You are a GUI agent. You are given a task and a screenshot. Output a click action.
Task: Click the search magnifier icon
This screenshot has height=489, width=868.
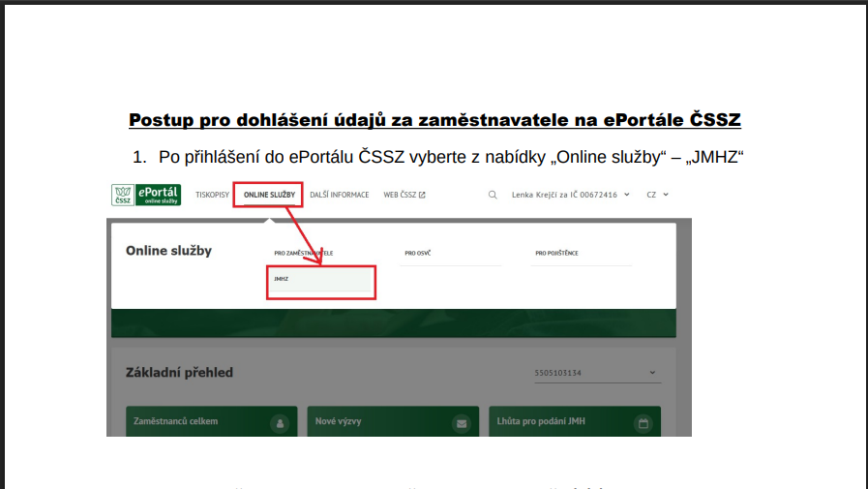493,195
